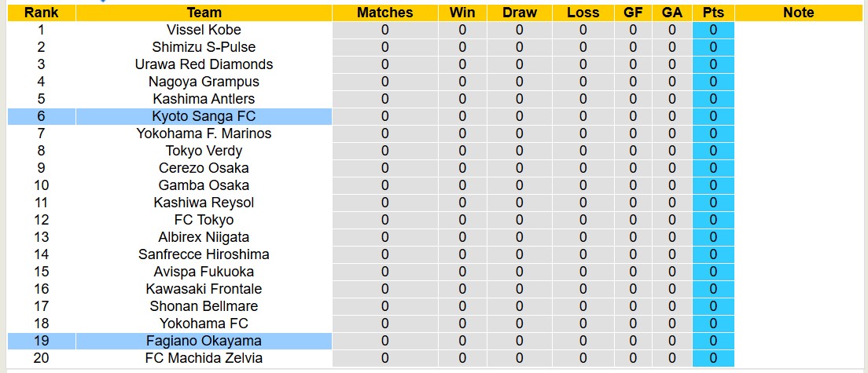Image resolution: width=868 pixels, height=373 pixels.
Task: Click the GF column header
Action: (x=633, y=13)
